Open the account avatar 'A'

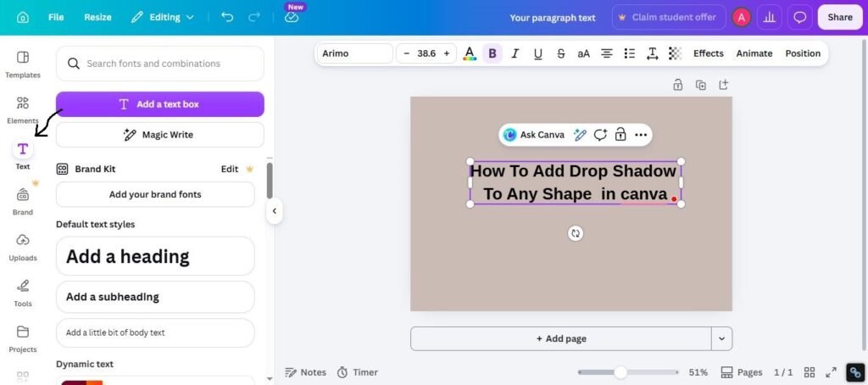pyautogui.click(x=741, y=17)
